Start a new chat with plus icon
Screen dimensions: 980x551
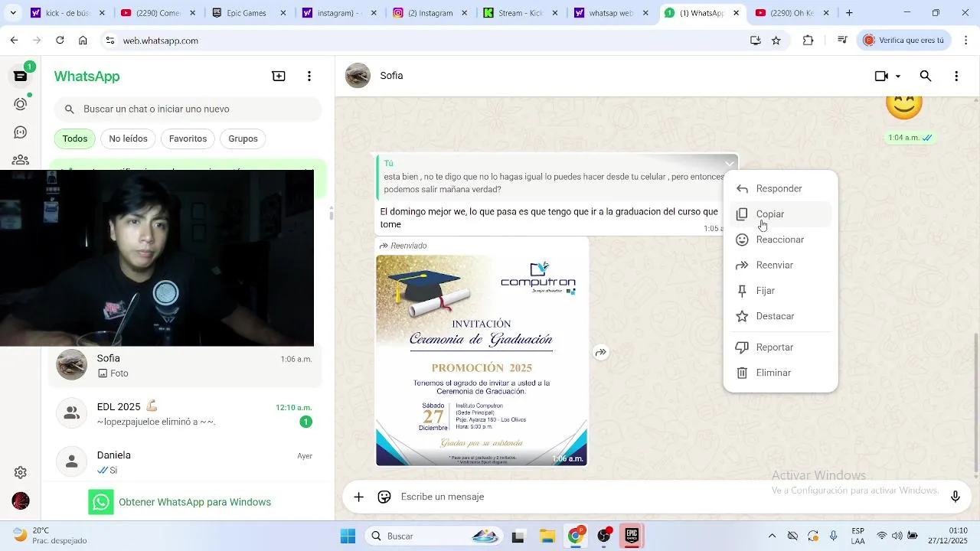pyautogui.click(x=279, y=76)
